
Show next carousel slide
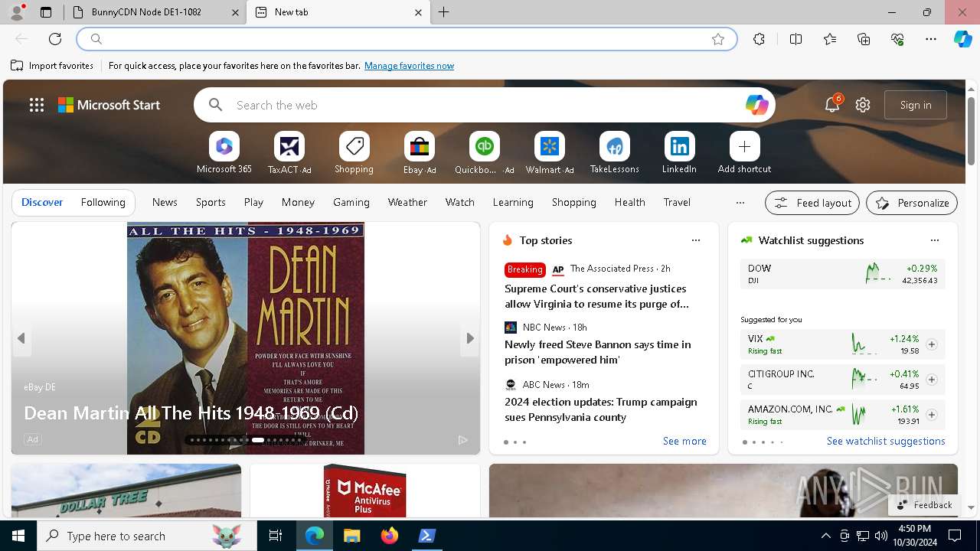point(469,338)
